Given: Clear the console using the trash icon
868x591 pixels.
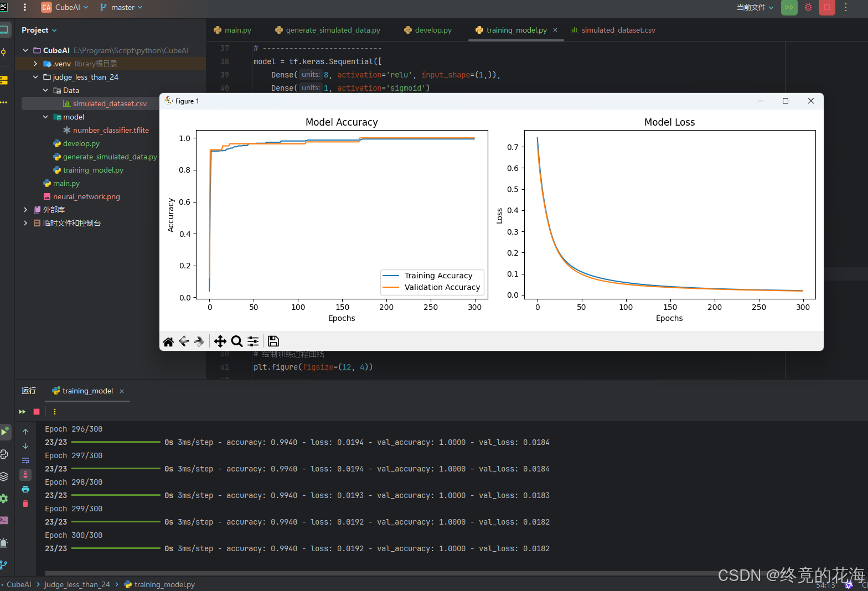Looking at the screenshot, I should (25, 504).
